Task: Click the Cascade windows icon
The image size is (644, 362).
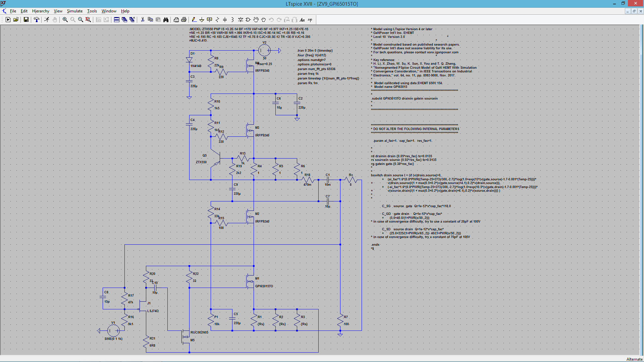Action: (124, 20)
